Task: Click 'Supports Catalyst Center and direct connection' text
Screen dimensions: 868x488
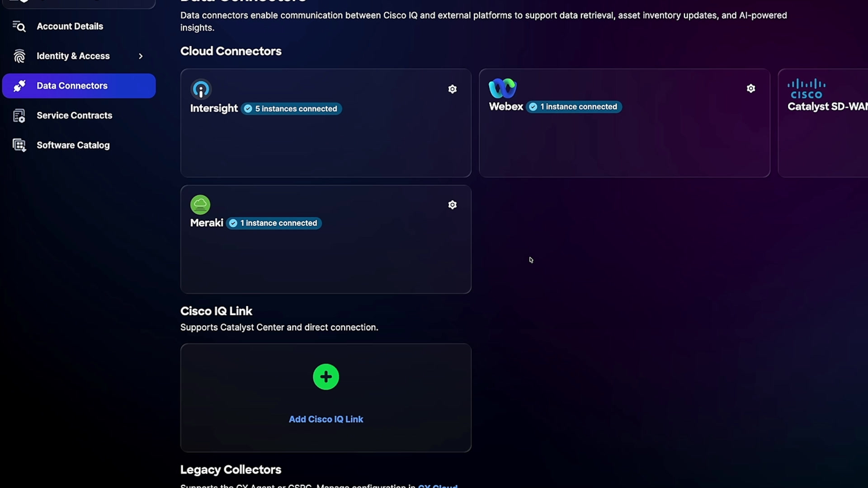Action: tap(279, 327)
